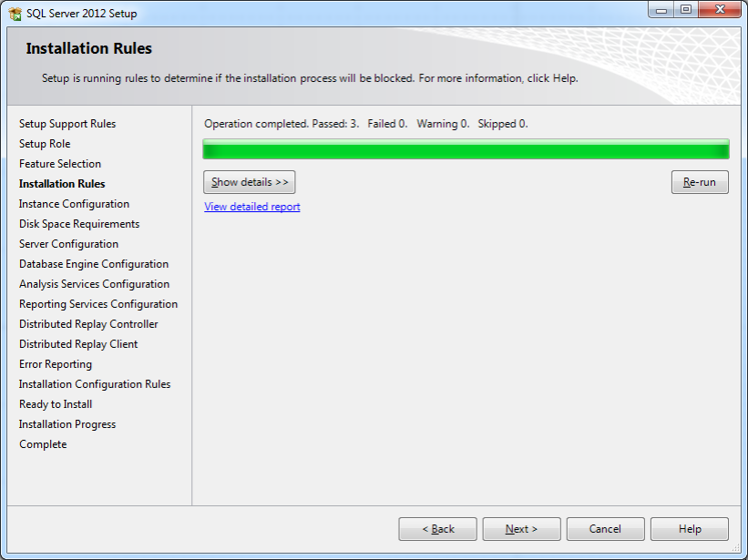This screenshot has width=748, height=560.
Task: Click Distributed Replay Controller step
Action: pos(88,324)
